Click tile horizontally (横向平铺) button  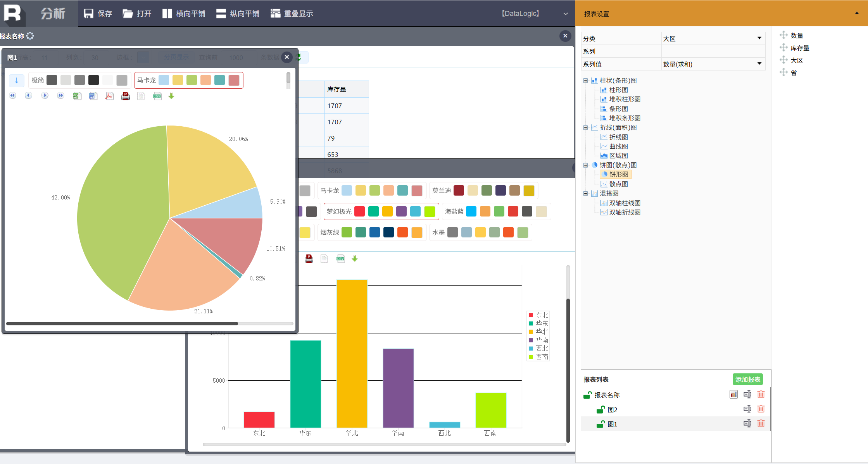[x=184, y=14]
